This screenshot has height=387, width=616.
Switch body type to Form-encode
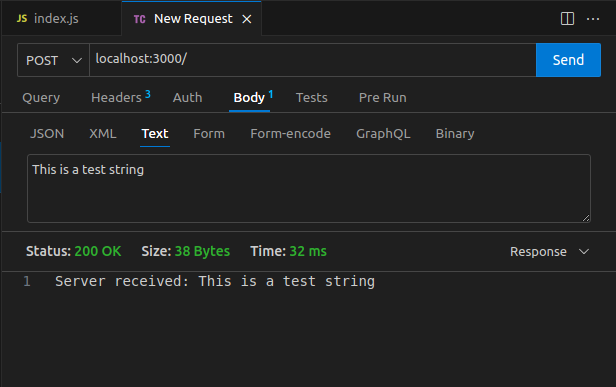pos(290,134)
